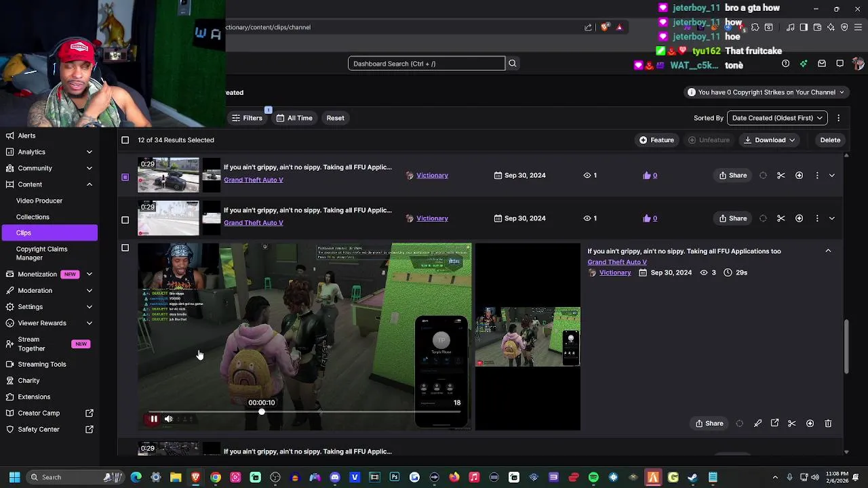The height and width of the screenshot is (488, 868).
Task: Open clip editor scissors for first clip row
Action: tap(781, 176)
